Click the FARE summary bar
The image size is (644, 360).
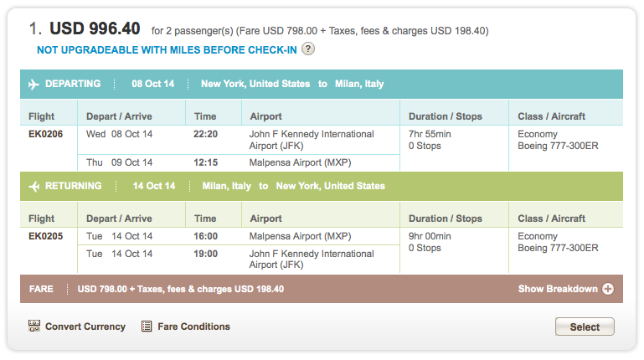322,289
